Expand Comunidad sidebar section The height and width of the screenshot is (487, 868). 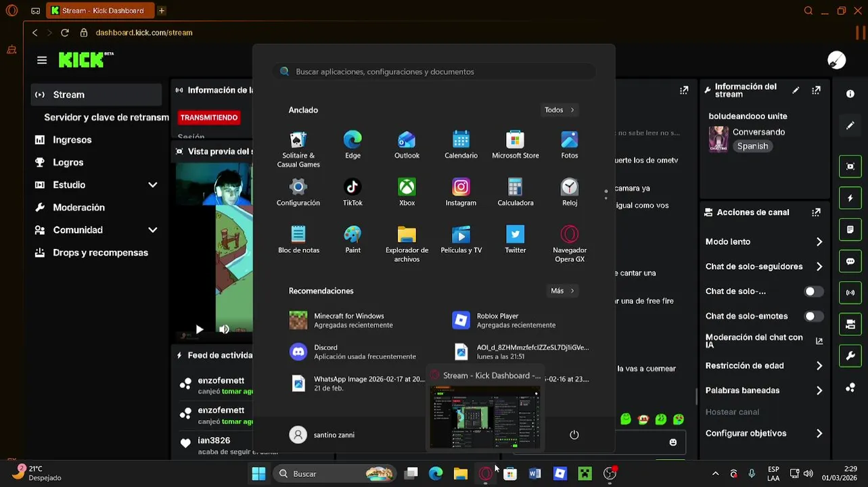pyautogui.click(x=153, y=230)
